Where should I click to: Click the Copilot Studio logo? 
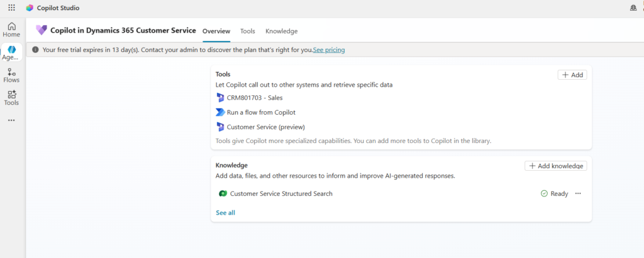click(x=30, y=8)
